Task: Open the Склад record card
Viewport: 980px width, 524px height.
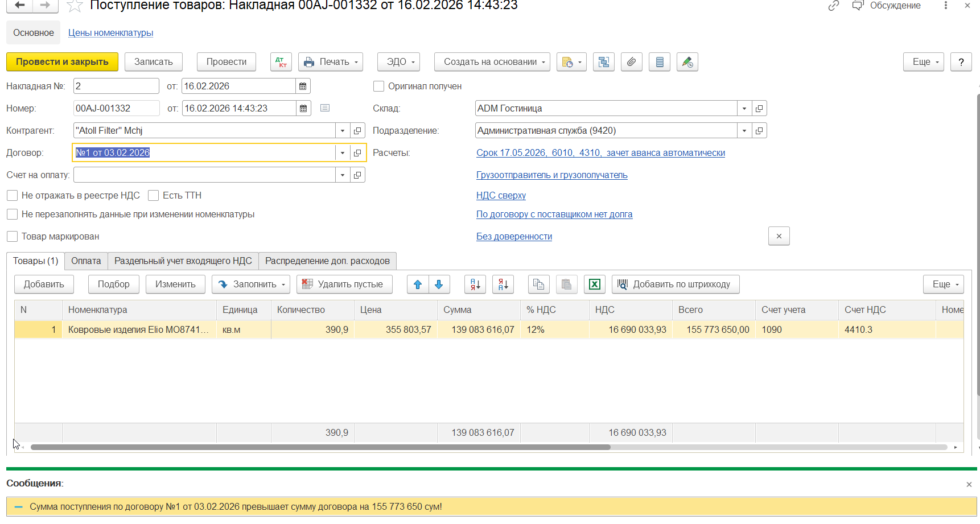Action: 759,109
